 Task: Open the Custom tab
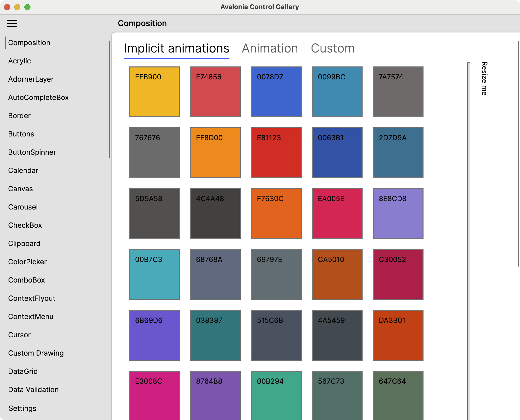[x=333, y=48]
